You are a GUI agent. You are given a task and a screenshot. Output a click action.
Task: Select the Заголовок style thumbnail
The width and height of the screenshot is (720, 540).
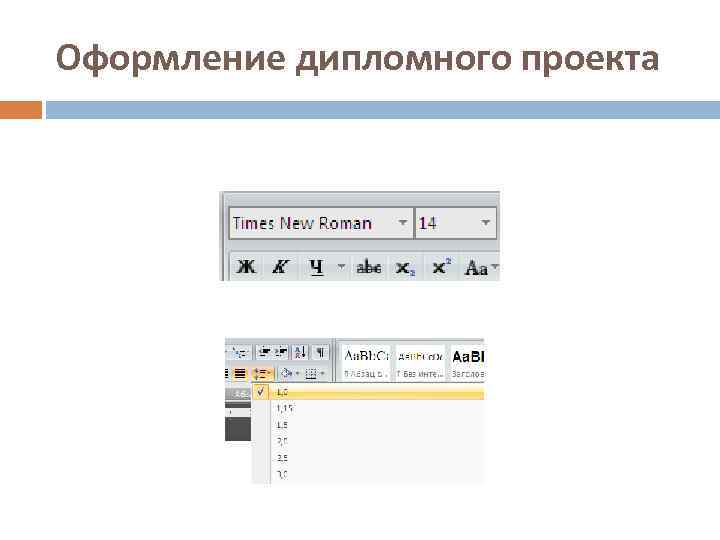coord(467,364)
